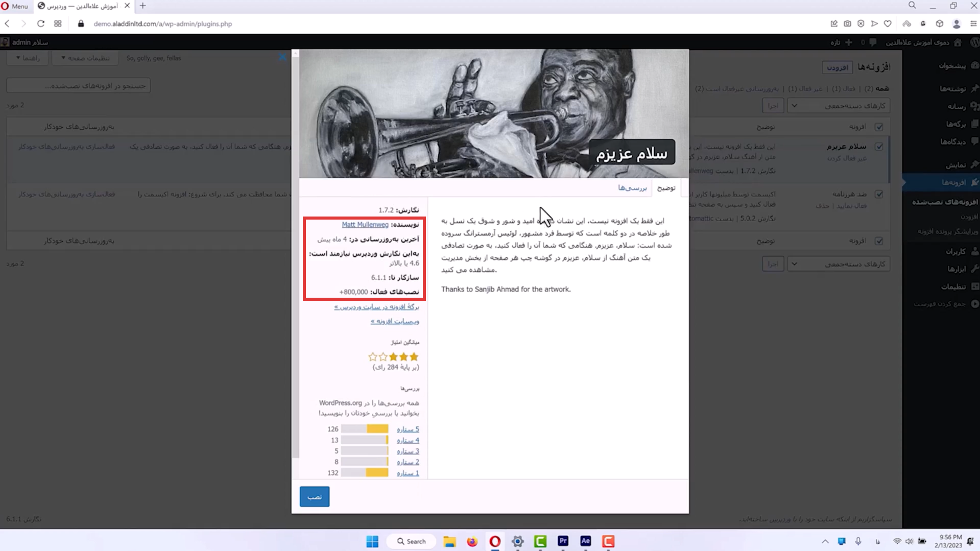980x551 pixels.
Task: Open the 5 ستاره reviews link
Action: pos(408,429)
